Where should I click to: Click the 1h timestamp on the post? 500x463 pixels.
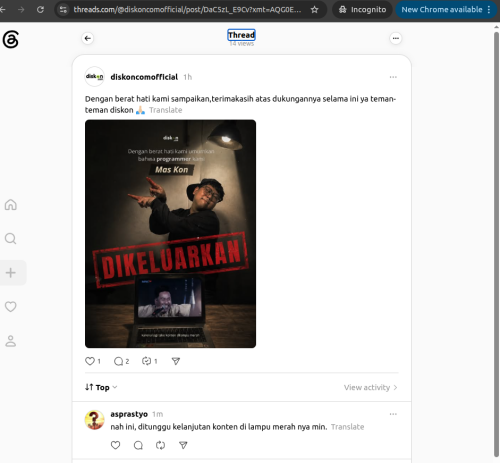188,77
